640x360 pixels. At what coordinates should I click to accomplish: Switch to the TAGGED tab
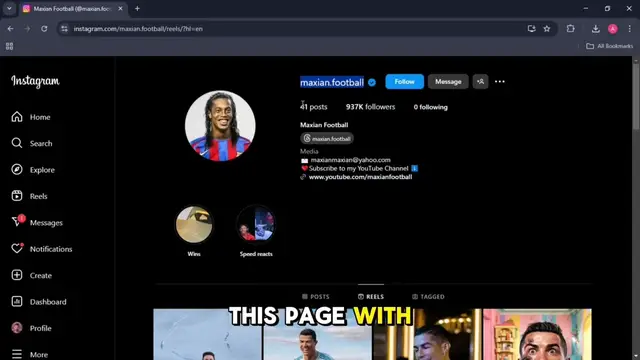(x=428, y=297)
